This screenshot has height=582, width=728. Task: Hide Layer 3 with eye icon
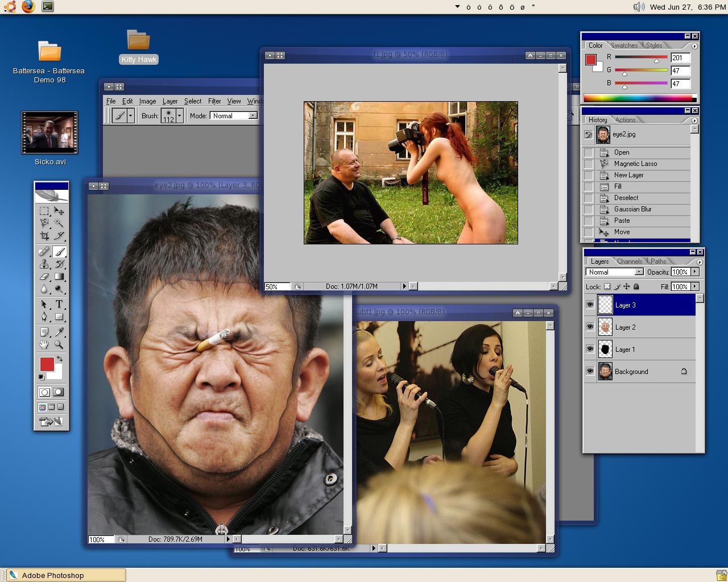pyautogui.click(x=590, y=305)
